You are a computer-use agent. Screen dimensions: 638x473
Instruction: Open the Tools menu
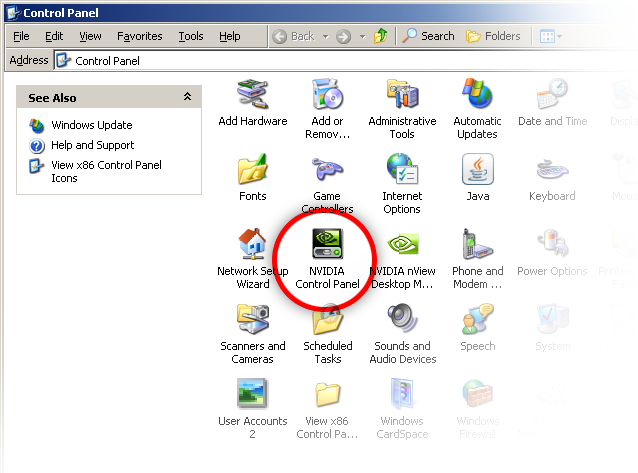(x=191, y=36)
